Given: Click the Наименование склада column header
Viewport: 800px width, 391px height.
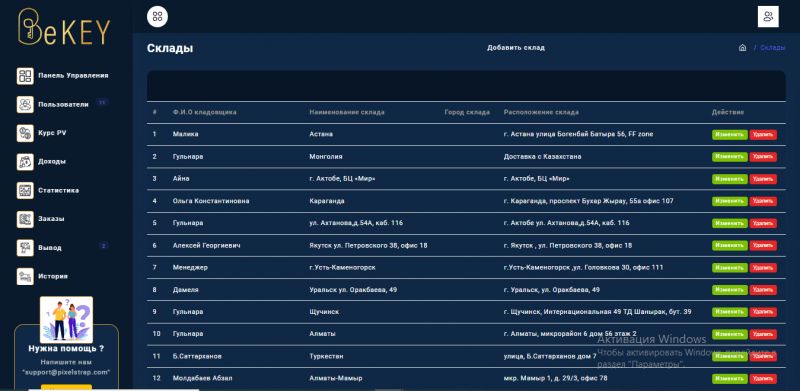Looking at the screenshot, I should coord(347,112).
